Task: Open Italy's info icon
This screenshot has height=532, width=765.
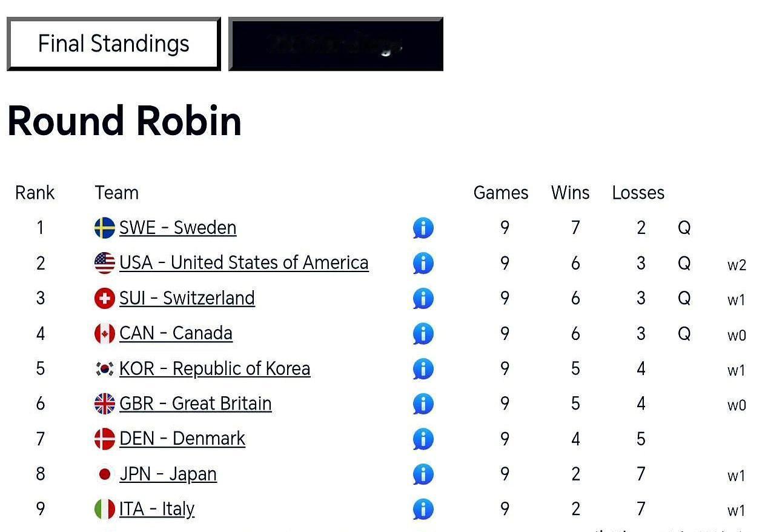Action: 423,510
